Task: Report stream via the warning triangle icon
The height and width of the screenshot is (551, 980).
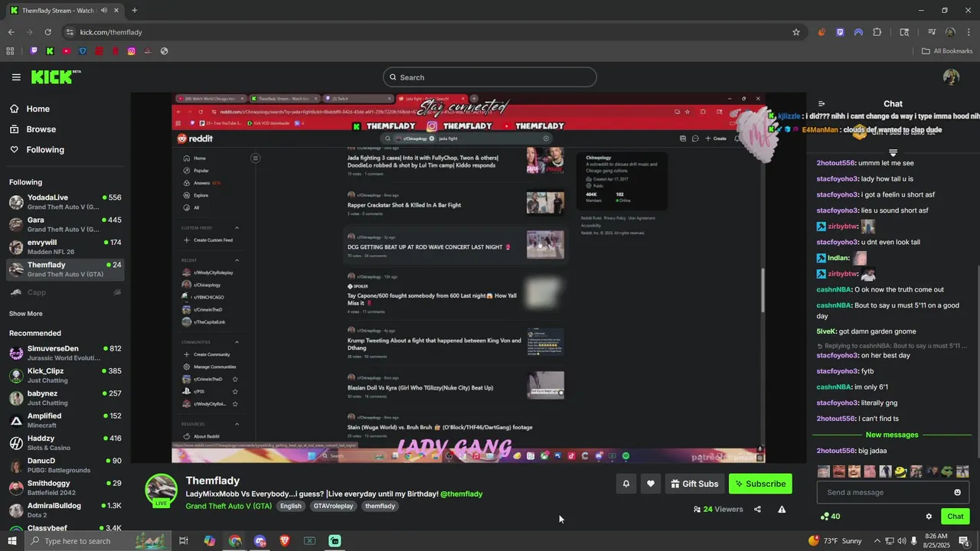Action: point(782,510)
